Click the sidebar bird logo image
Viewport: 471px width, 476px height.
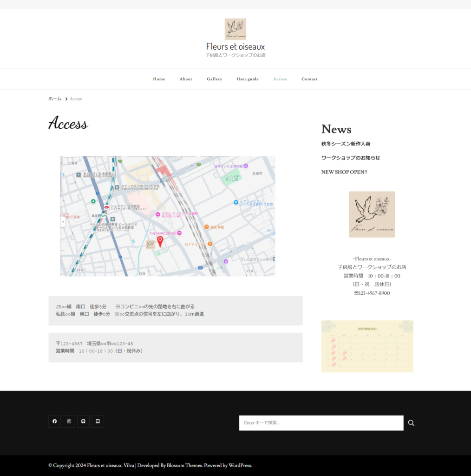372,214
